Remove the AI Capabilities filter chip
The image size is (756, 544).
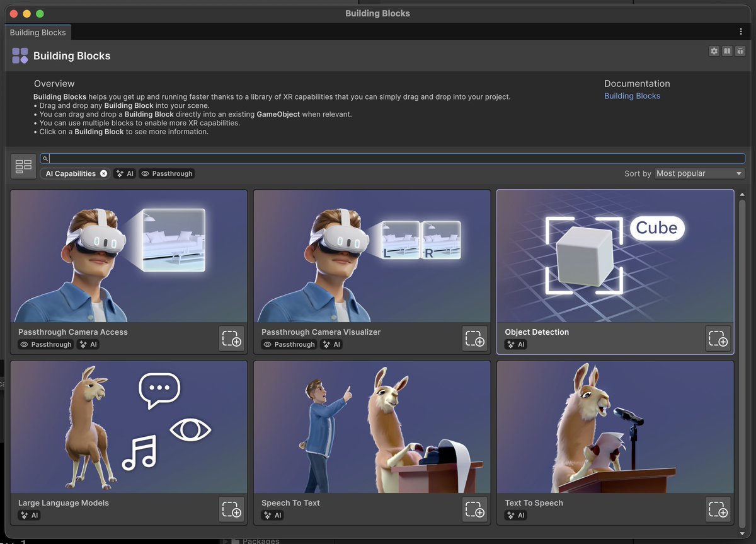103,173
